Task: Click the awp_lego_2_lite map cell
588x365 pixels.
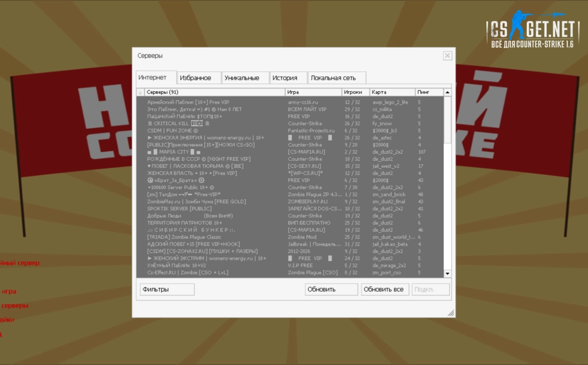Action: pyautogui.click(x=390, y=102)
